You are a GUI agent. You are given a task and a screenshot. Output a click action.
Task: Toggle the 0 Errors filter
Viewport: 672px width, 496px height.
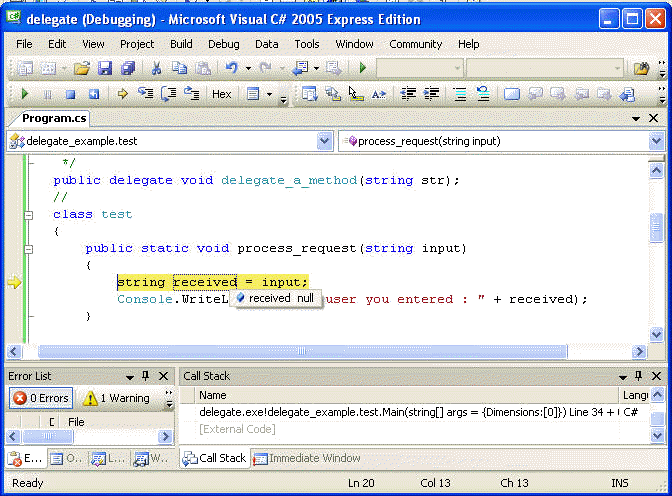[40, 398]
